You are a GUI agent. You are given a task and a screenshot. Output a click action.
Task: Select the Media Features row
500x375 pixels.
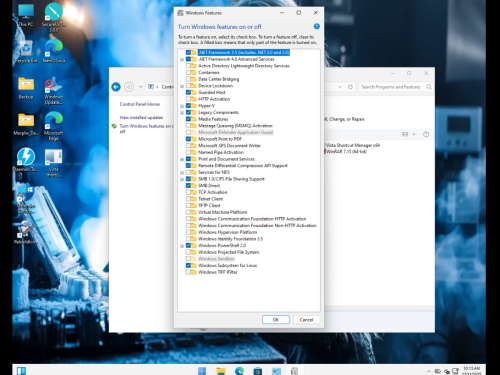(x=213, y=119)
